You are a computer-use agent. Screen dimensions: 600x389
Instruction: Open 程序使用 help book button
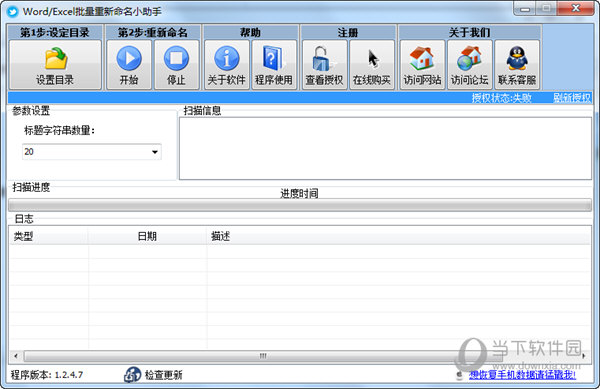pyautogui.click(x=274, y=65)
